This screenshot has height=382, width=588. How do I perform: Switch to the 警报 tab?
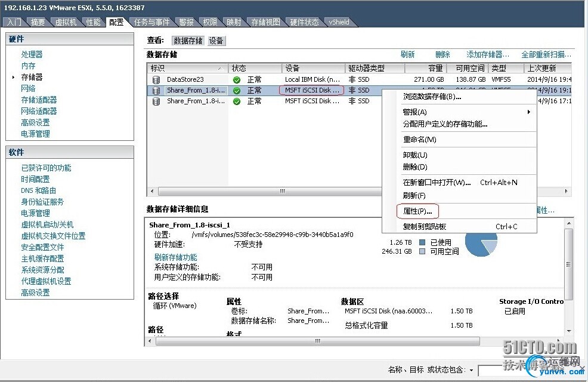coord(186,22)
